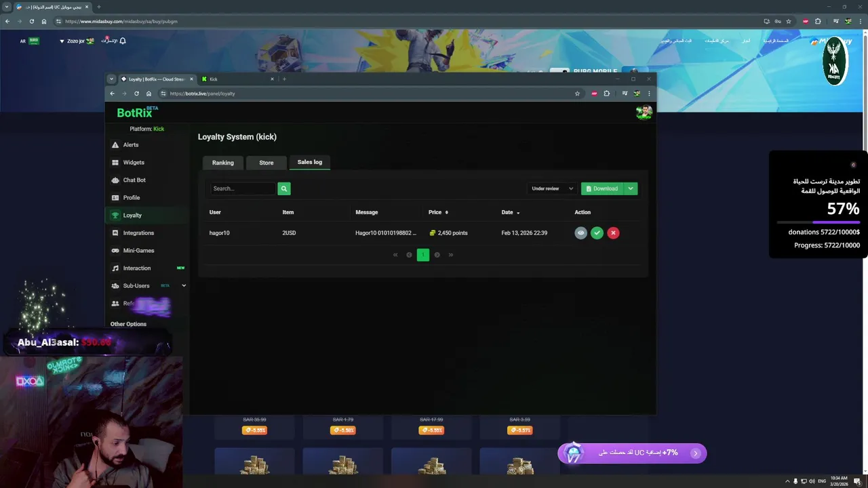
Task: Open Zozo jor account menu on Midasbuy
Action: coord(76,41)
